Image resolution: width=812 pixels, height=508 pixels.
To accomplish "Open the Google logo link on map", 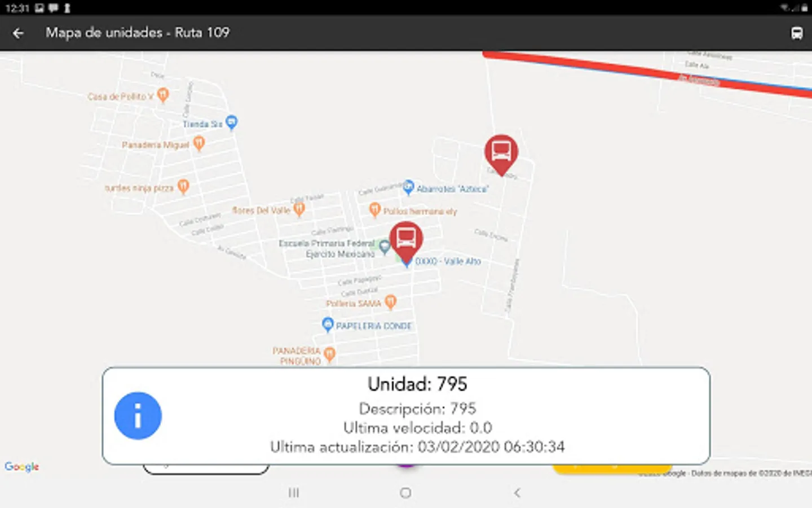I will pos(22,467).
